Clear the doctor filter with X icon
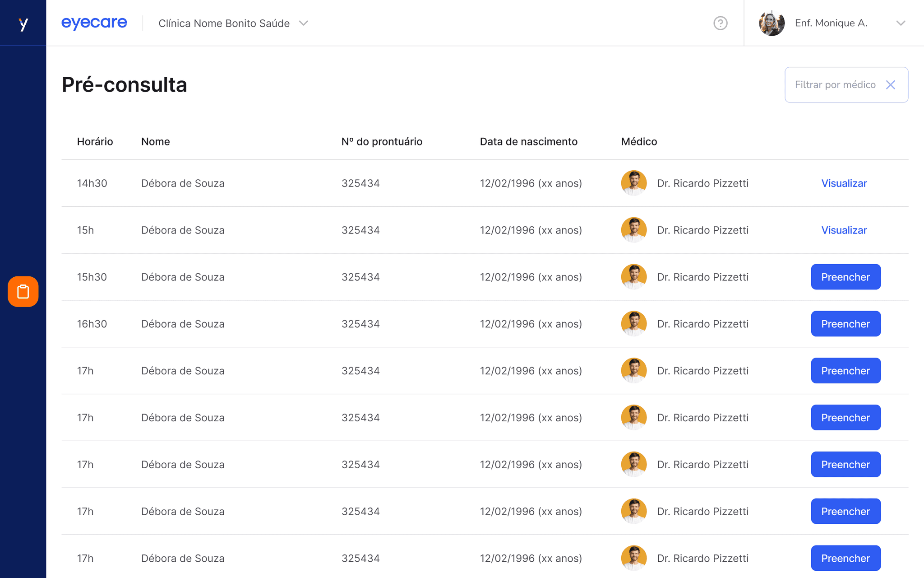The width and height of the screenshot is (924, 578). [890, 85]
